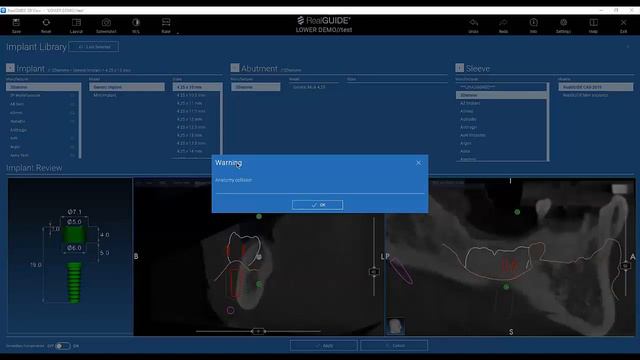Open the Help icon
This screenshot has width=640, height=360.
(x=593, y=23)
